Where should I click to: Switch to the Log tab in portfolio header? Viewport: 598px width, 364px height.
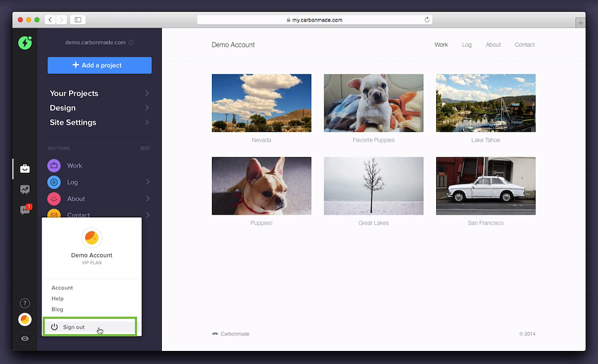click(467, 45)
